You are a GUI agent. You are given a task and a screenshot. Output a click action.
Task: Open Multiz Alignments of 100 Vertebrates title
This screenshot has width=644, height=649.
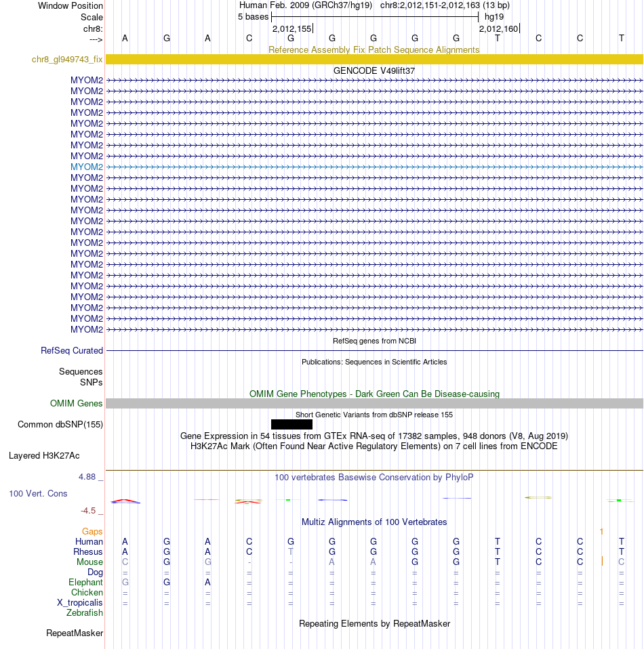(374, 522)
